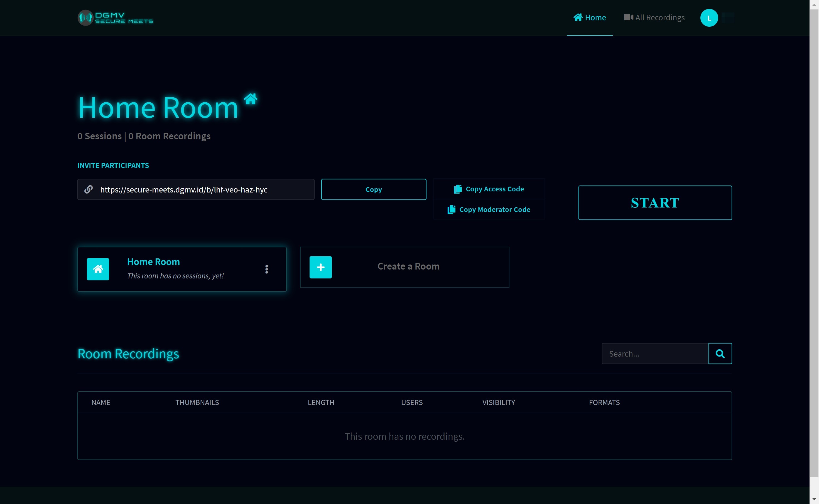The height and width of the screenshot is (504, 819).
Task: Switch to the All Recordings page
Action: [659, 17]
